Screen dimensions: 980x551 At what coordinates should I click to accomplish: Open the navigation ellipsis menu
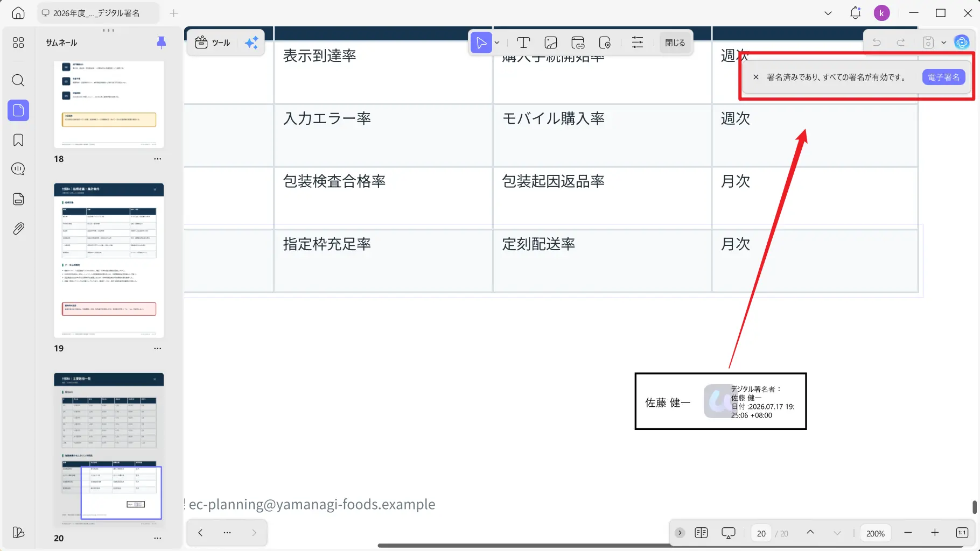[x=227, y=533]
